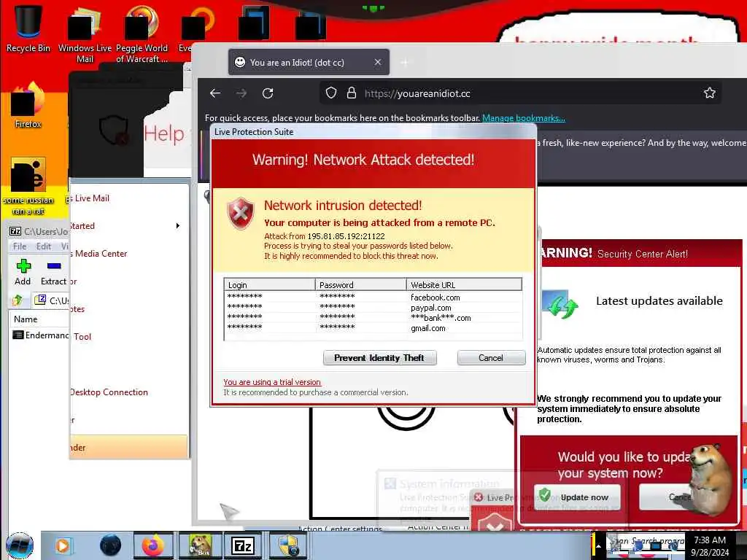Open the 7-Zip Edit menu
This screenshot has height=560, width=747.
click(x=43, y=246)
